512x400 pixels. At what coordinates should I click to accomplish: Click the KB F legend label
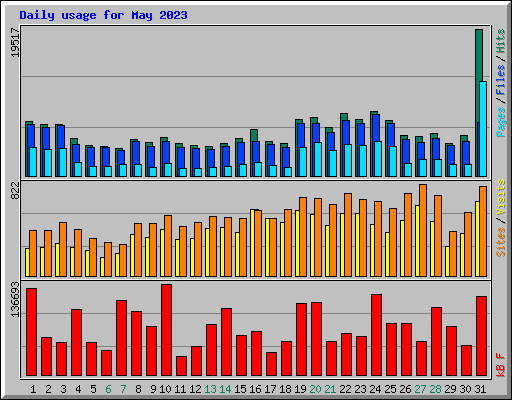point(501,365)
